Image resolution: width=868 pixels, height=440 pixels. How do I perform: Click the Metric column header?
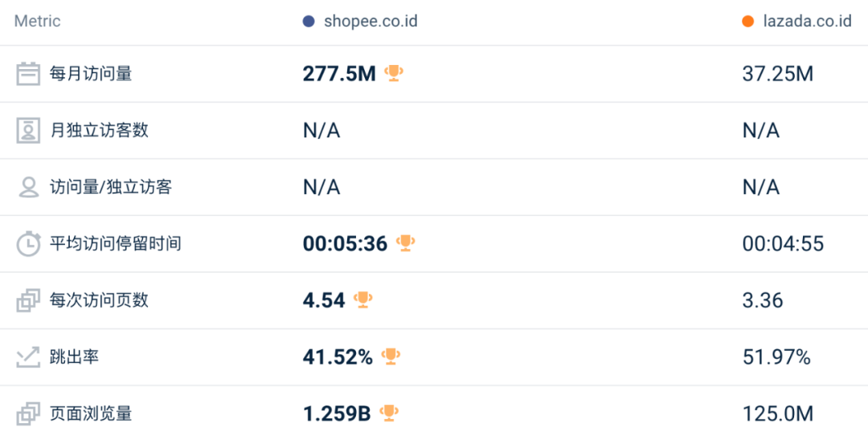[x=38, y=22]
